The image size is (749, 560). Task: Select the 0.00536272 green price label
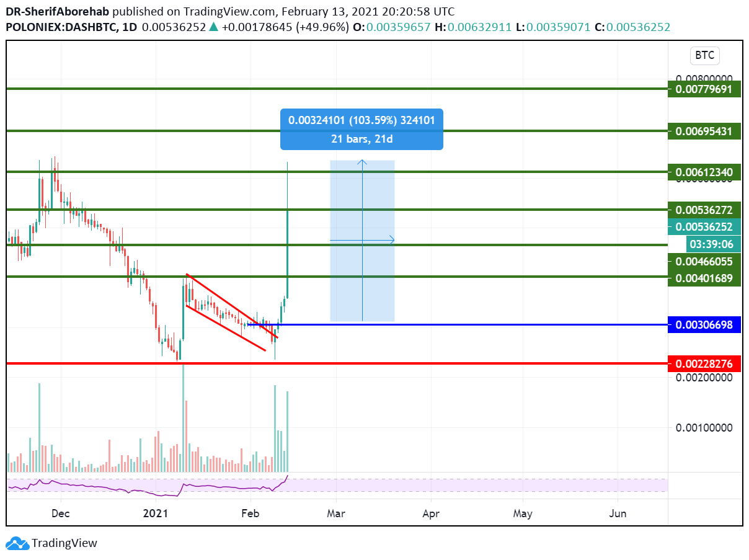pos(704,210)
